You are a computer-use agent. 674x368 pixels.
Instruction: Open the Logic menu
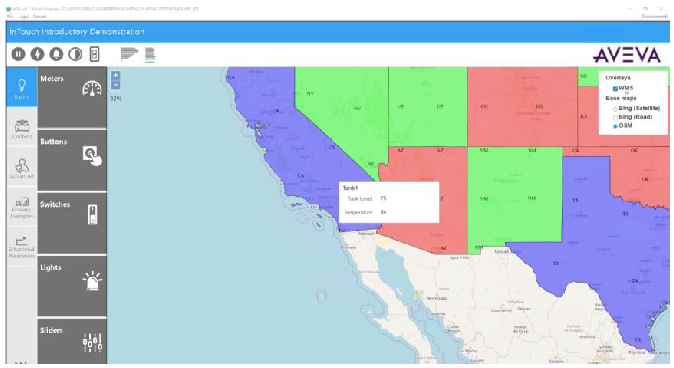24,16
